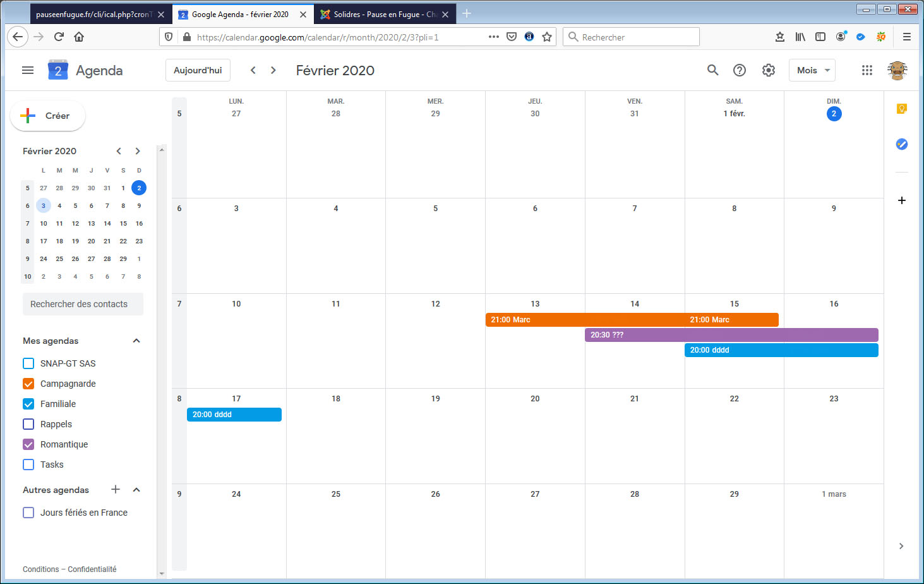The image size is (924, 584).
Task: Go to next month with main arrow
Action: coord(273,70)
